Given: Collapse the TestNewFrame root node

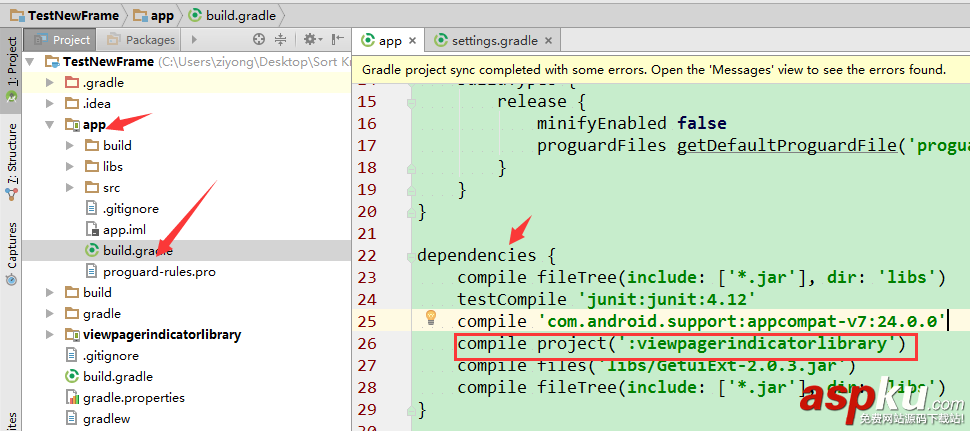Looking at the screenshot, I should click(30, 61).
